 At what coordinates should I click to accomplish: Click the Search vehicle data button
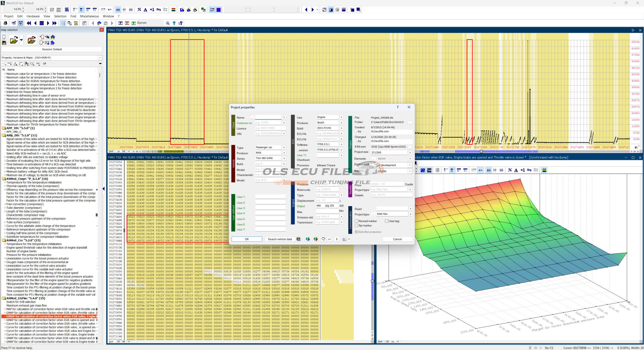tap(280, 239)
